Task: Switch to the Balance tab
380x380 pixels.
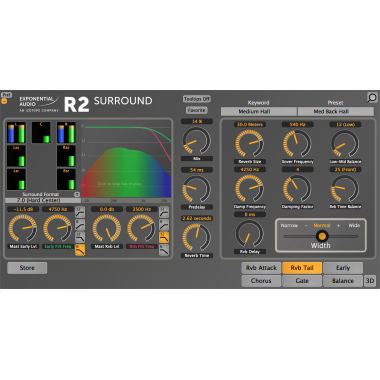Action: [x=343, y=281]
